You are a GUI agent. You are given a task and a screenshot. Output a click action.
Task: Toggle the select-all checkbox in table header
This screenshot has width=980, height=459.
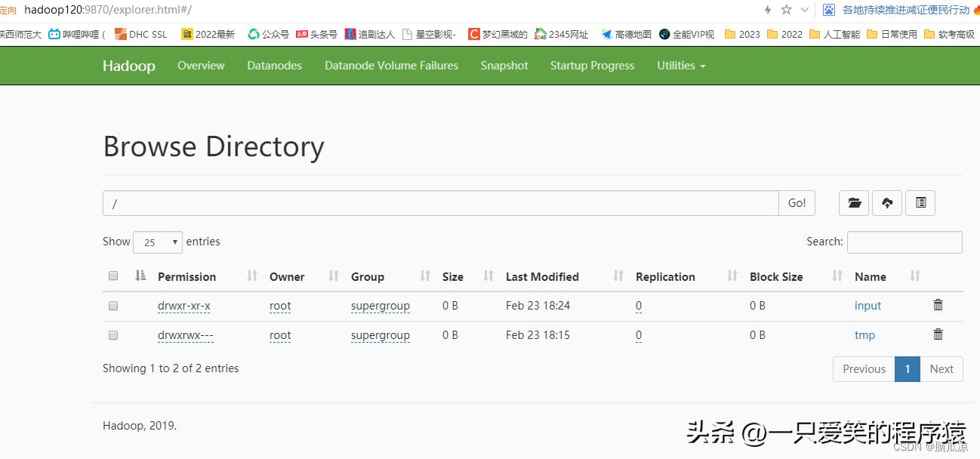tap(113, 276)
